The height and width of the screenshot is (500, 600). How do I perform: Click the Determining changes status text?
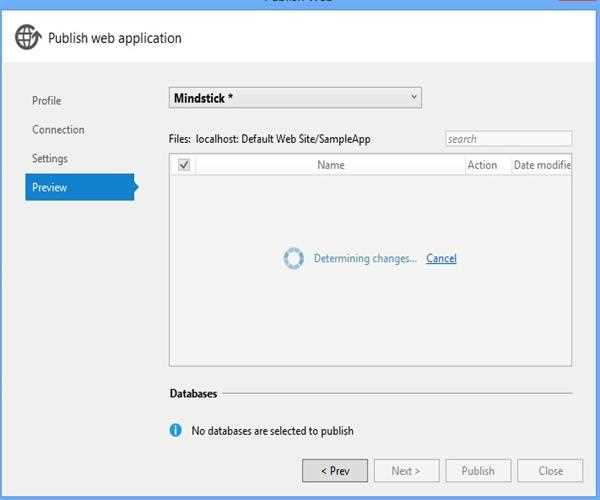[x=365, y=259]
